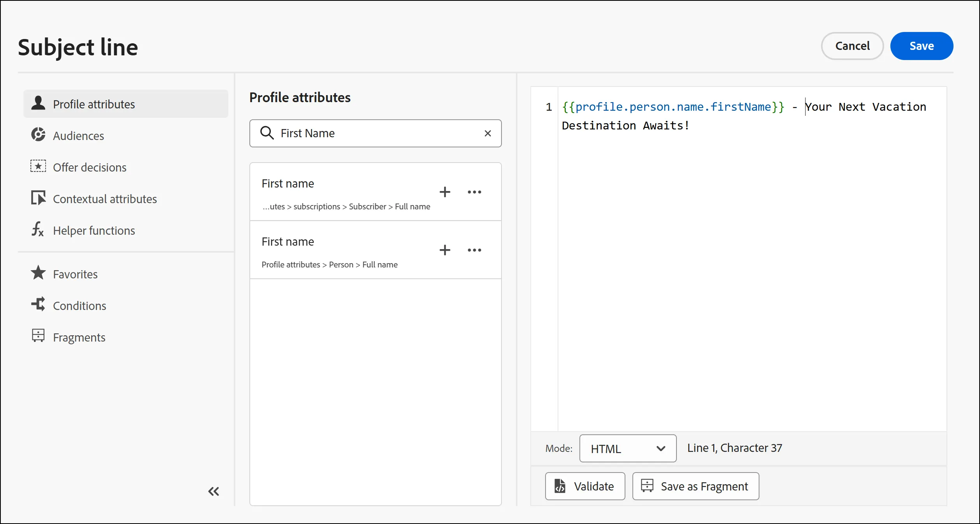
Task: Click the 'Profile attributes' panel heading
Action: click(300, 97)
